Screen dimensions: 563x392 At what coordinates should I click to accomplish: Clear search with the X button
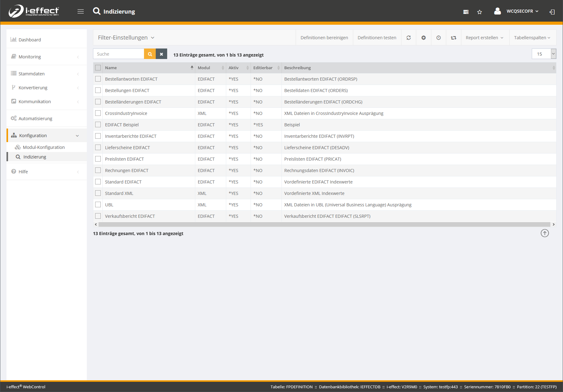pos(161,54)
